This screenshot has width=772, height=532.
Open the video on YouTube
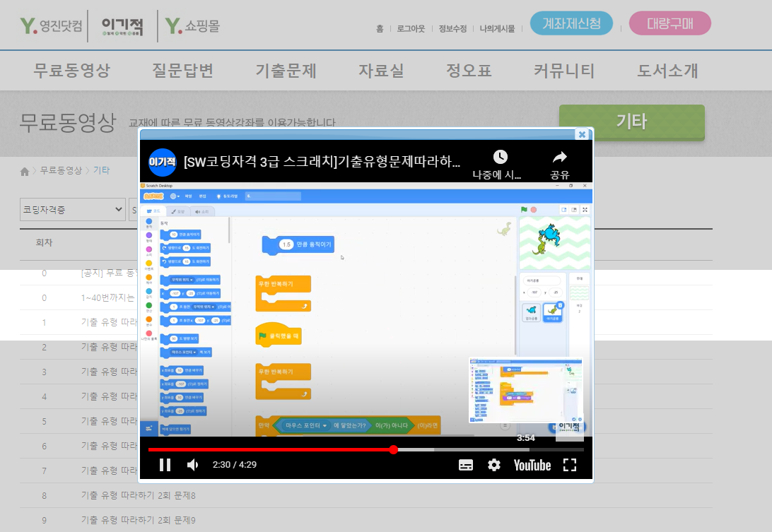pos(532,465)
